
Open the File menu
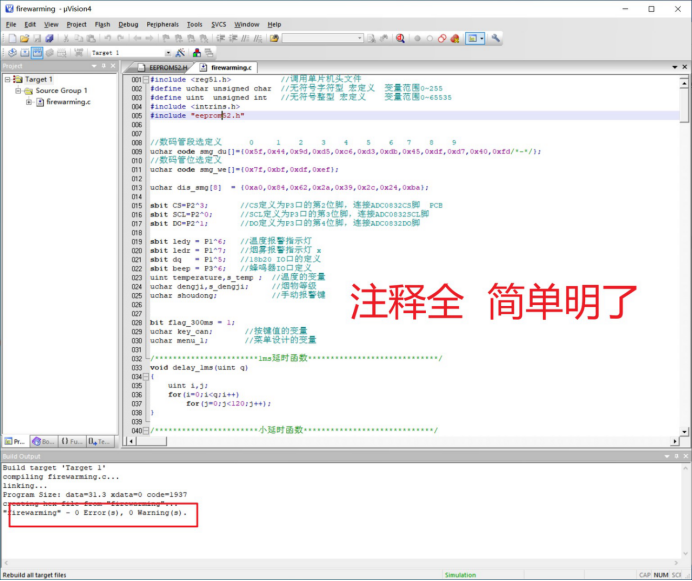click(11, 24)
